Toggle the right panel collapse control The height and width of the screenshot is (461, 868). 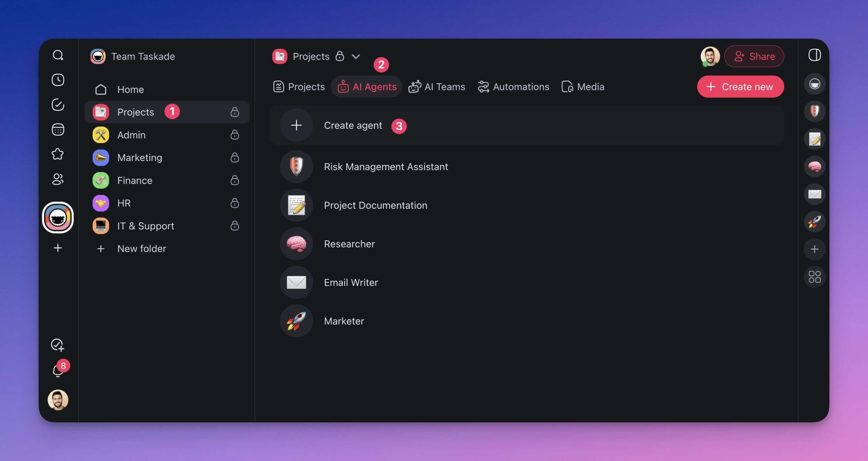coord(815,55)
